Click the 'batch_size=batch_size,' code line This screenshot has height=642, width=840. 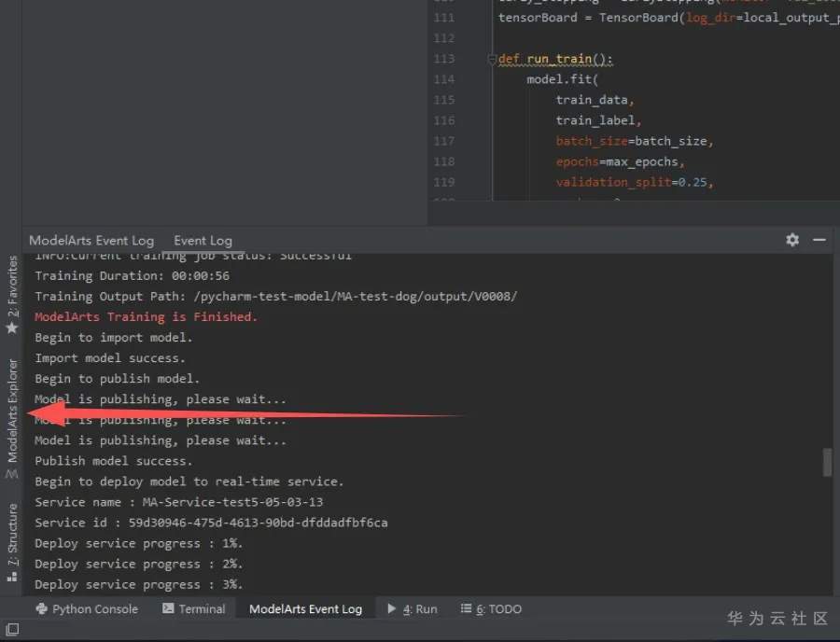pyautogui.click(x=635, y=141)
